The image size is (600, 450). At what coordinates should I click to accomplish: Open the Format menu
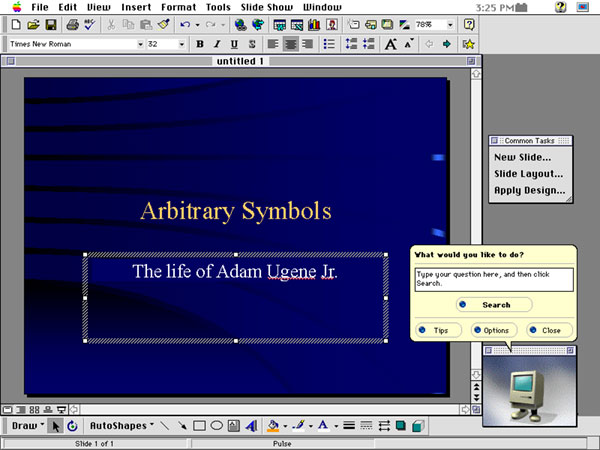coord(178,7)
